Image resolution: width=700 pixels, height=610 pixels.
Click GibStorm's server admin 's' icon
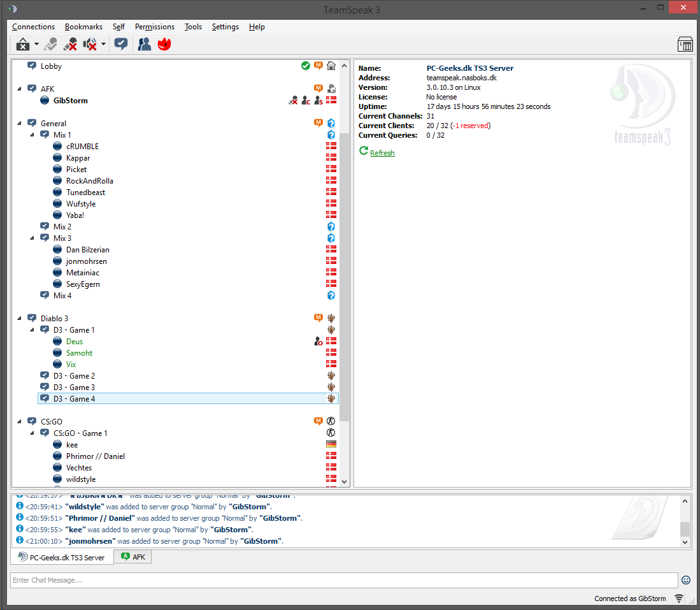[318, 100]
